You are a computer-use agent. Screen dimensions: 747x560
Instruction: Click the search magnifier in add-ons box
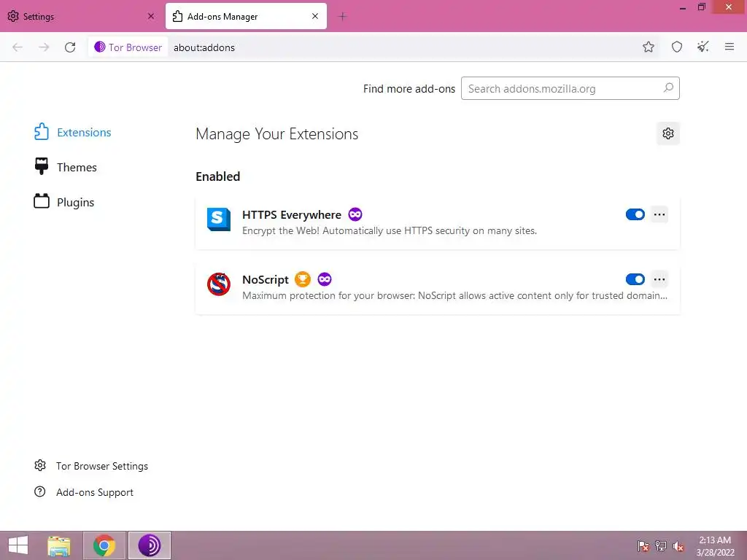tap(668, 88)
